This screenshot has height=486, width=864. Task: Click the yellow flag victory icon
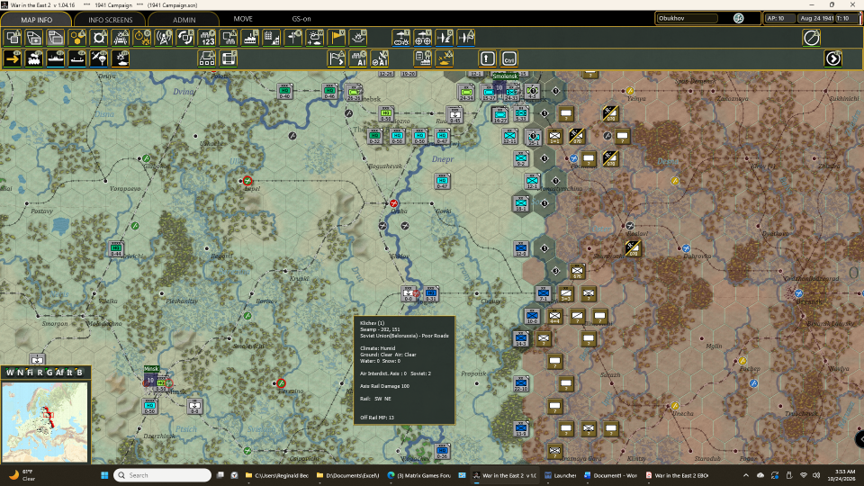click(x=337, y=37)
